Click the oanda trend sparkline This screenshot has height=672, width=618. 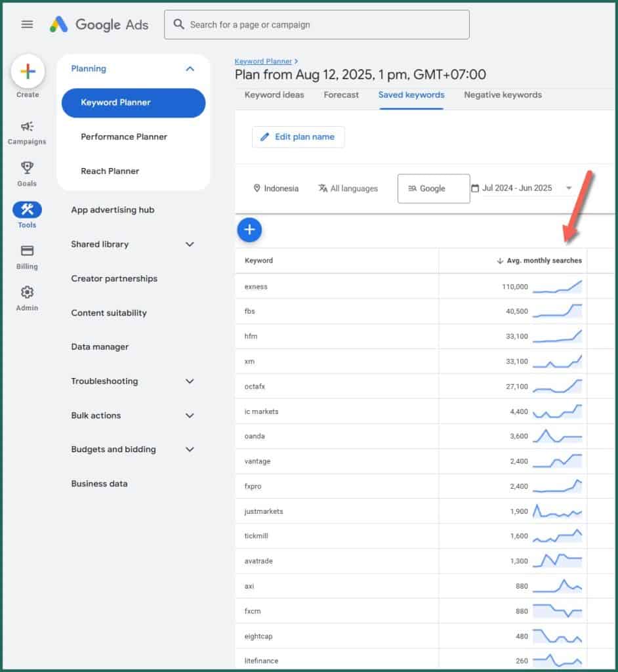[557, 436]
